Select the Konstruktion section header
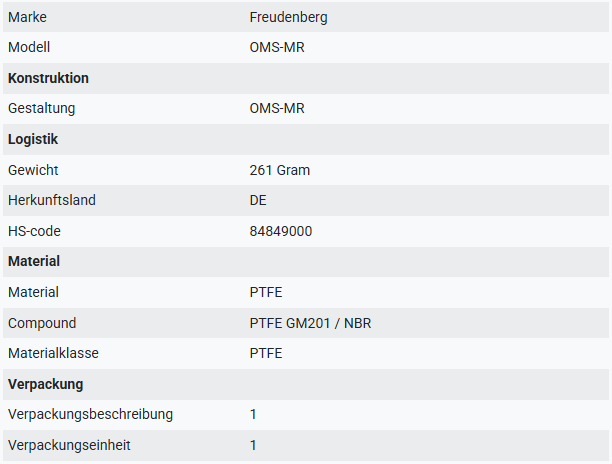 point(48,78)
